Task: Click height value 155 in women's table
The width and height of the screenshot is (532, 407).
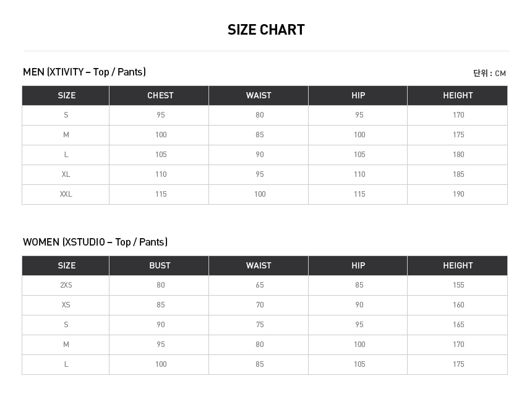Action: pyautogui.click(x=458, y=285)
